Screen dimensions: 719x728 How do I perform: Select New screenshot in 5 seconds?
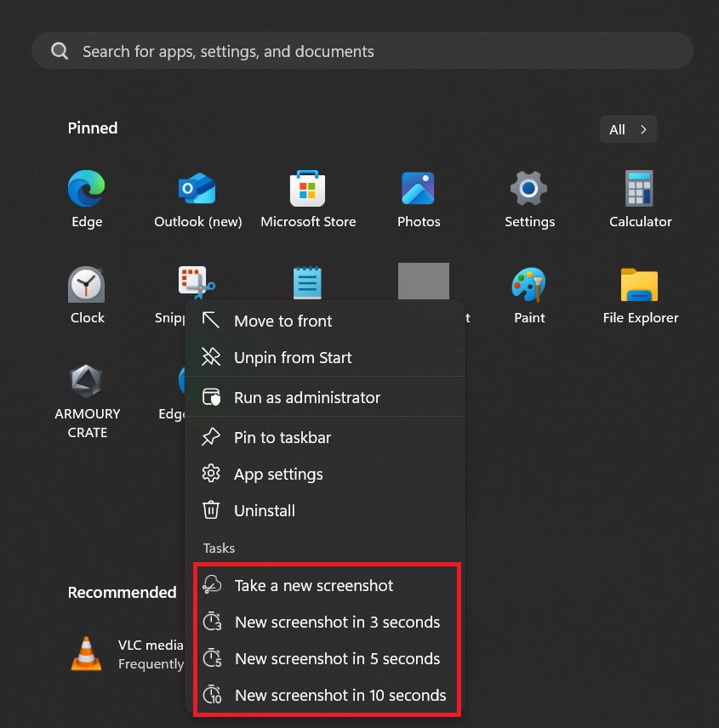325,659
